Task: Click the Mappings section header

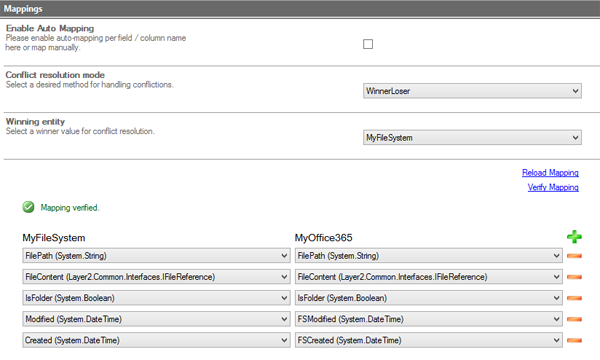Action: coord(300,8)
